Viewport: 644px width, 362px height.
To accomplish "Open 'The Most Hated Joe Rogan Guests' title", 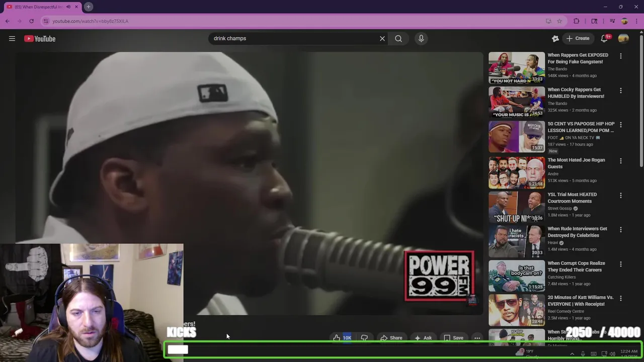I will [576, 163].
